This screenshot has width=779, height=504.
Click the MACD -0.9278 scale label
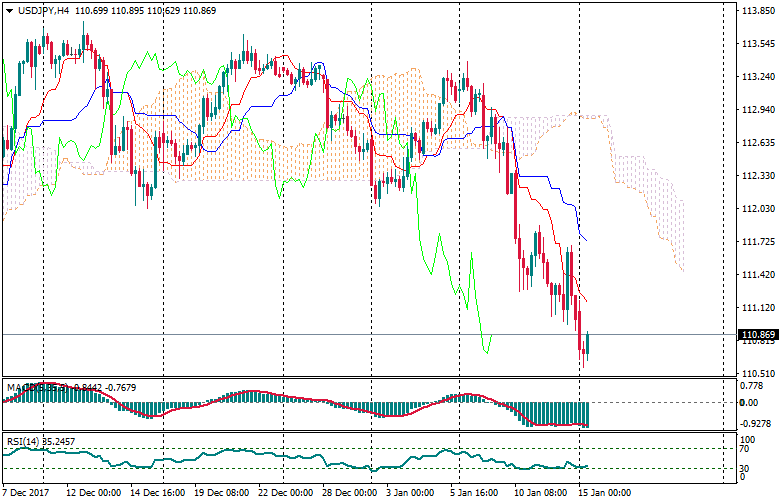click(x=756, y=424)
